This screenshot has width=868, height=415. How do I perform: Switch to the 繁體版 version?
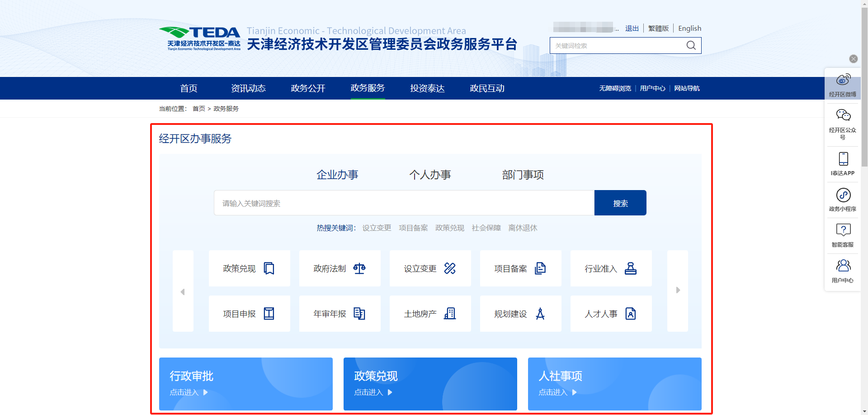point(658,28)
